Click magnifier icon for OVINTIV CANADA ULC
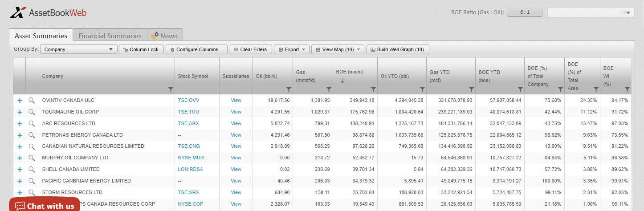The width and height of the screenshot is (644, 211). (x=32, y=101)
